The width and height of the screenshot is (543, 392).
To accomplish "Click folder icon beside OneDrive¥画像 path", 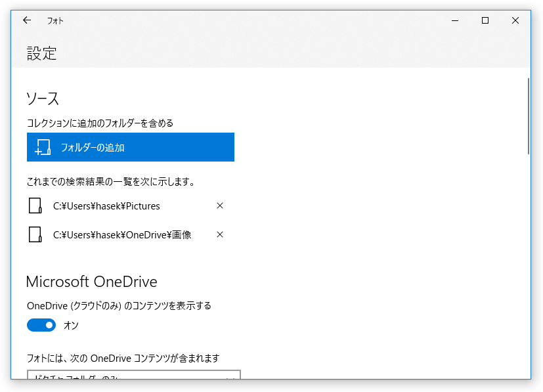I will point(35,235).
